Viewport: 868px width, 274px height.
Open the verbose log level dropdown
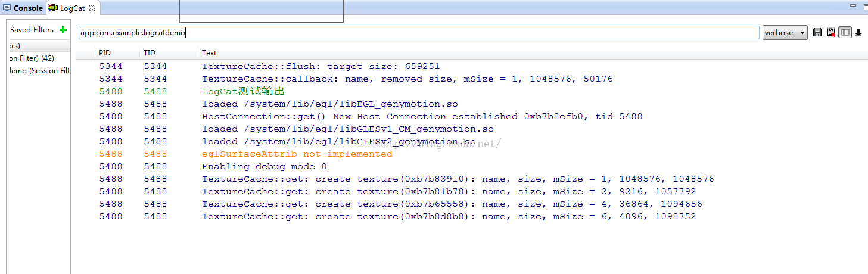[785, 33]
